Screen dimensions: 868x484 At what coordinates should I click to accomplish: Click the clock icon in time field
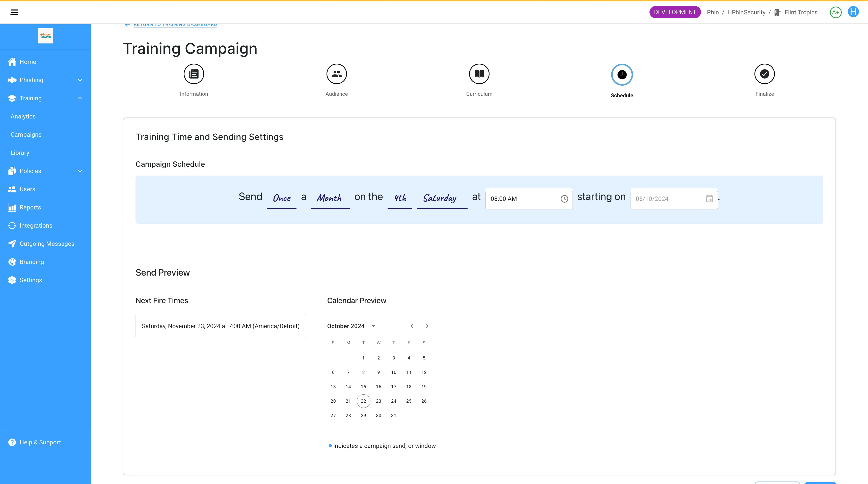pos(564,199)
